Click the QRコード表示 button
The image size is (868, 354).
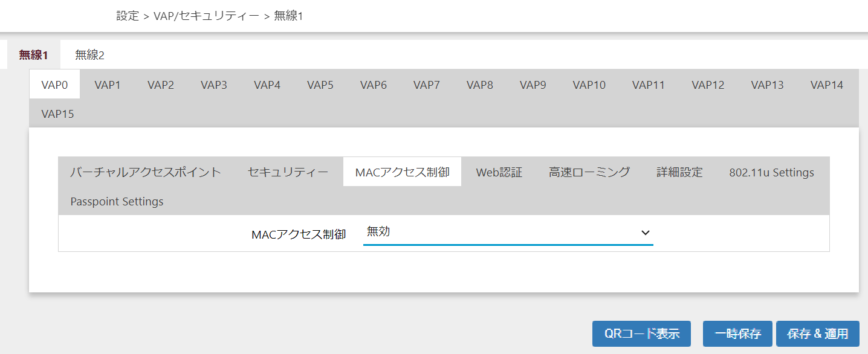point(641,333)
